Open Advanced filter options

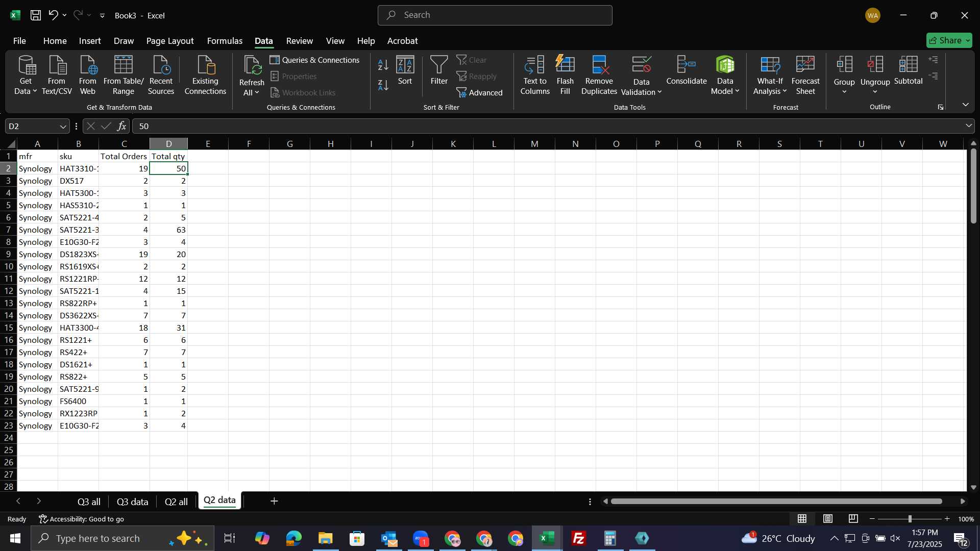pos(480,92)
